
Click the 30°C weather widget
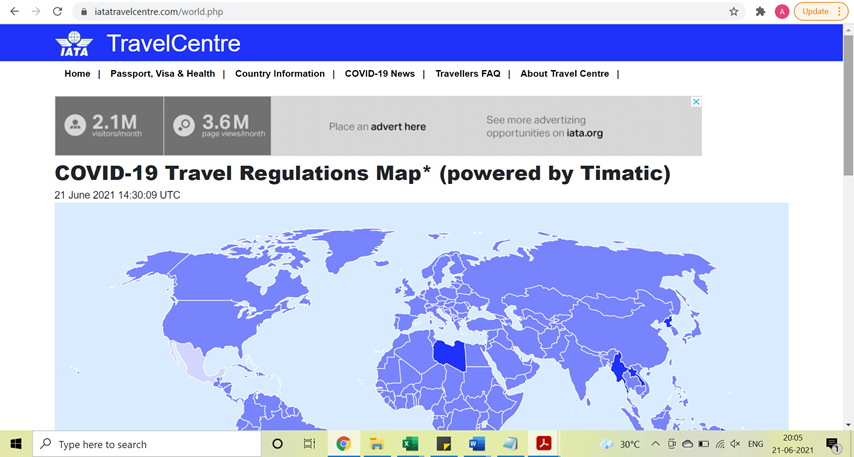coord(620,444)
